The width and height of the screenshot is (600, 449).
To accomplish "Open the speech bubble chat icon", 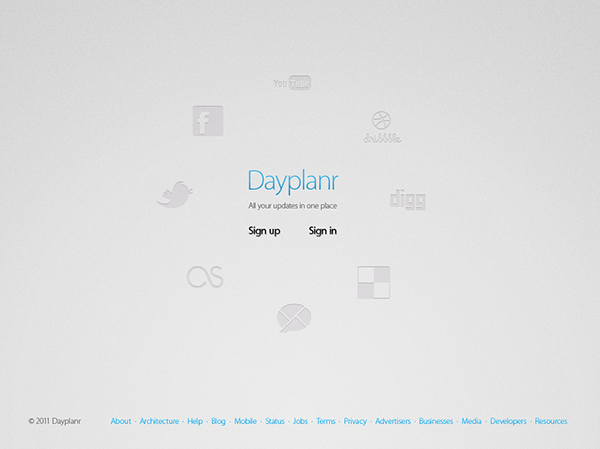I will (x=294, y=318).
